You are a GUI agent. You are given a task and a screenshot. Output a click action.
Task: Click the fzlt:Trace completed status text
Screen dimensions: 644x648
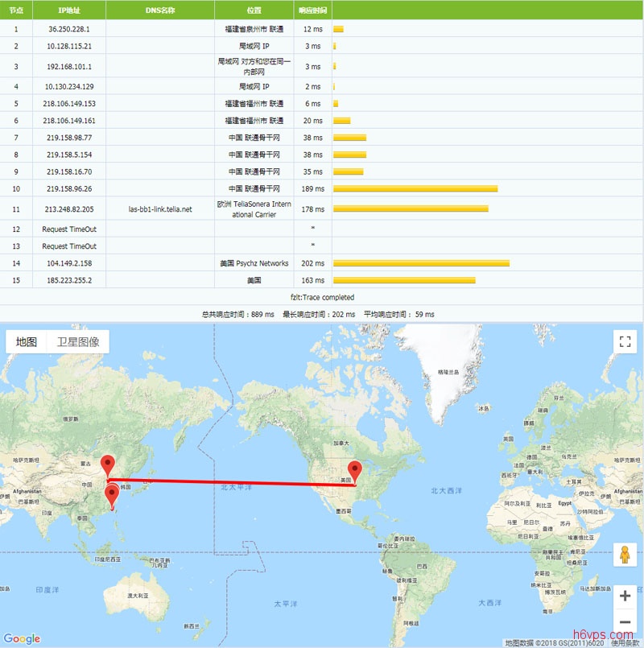(x=322, y=297)
